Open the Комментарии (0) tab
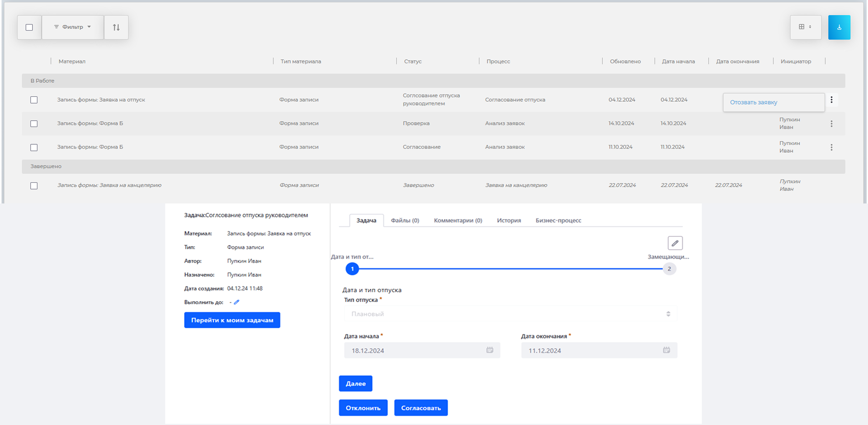The height and width of the screenshot is (425, 868). [x=458, y=221]
